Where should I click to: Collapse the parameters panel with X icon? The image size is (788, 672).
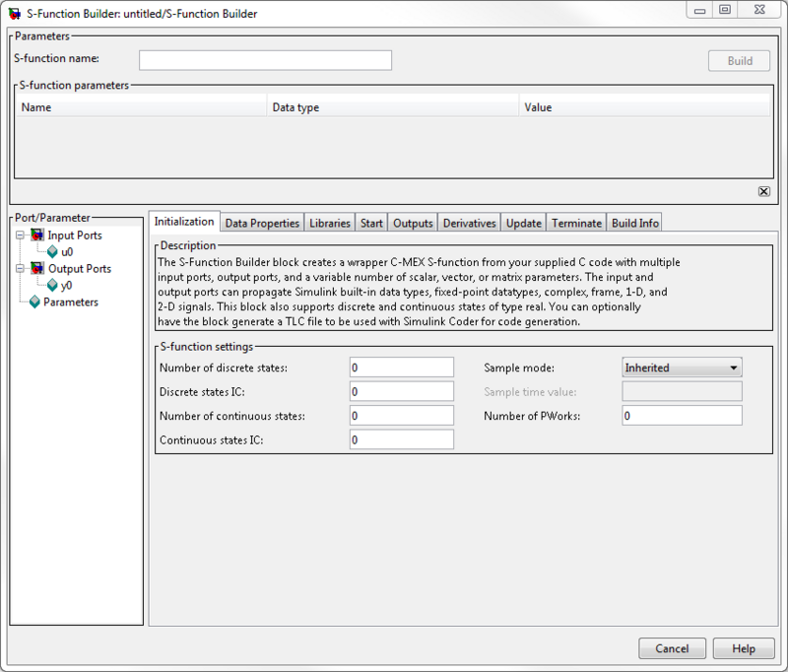(x=763, y=191)
